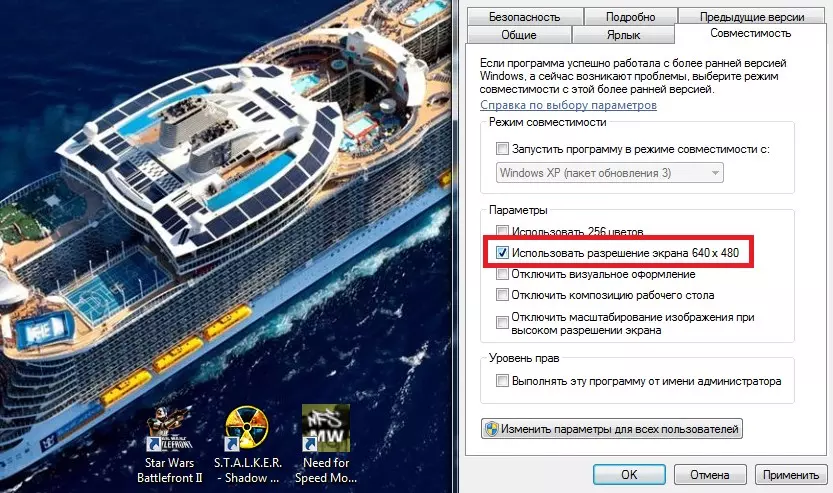Viewport: 833px width, 493px height.
Task: Click the Применить button
Action: 791,474
